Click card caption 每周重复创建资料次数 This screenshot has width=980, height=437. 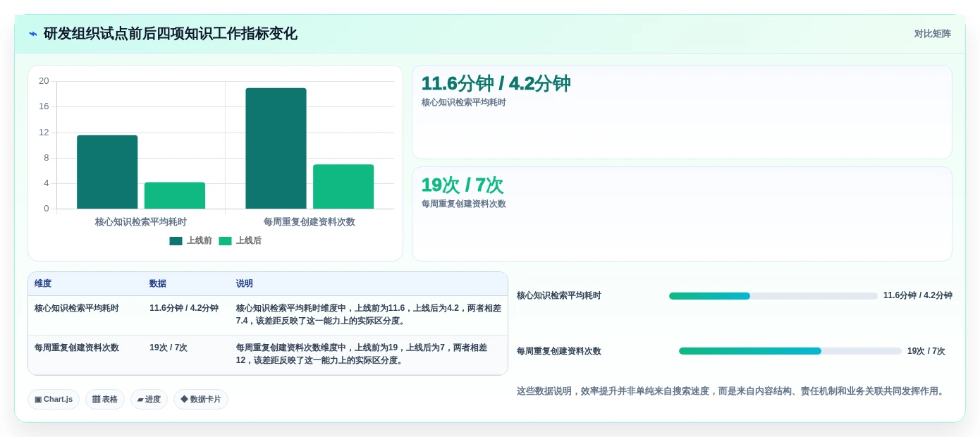pyautogui.click(x=464, y=204)
